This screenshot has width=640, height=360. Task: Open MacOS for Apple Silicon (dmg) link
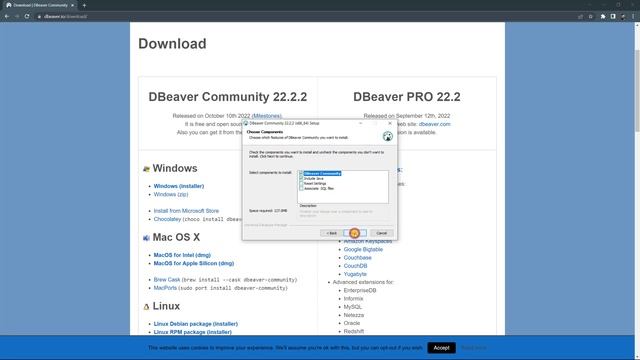(x=193, y=263)
